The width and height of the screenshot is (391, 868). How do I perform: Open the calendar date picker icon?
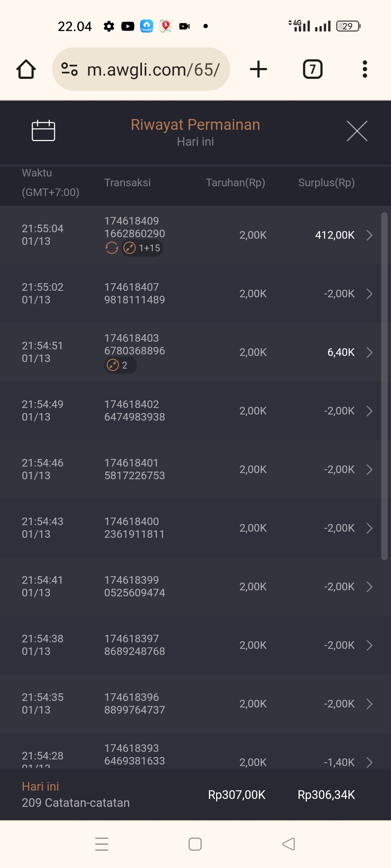[43, 130]
